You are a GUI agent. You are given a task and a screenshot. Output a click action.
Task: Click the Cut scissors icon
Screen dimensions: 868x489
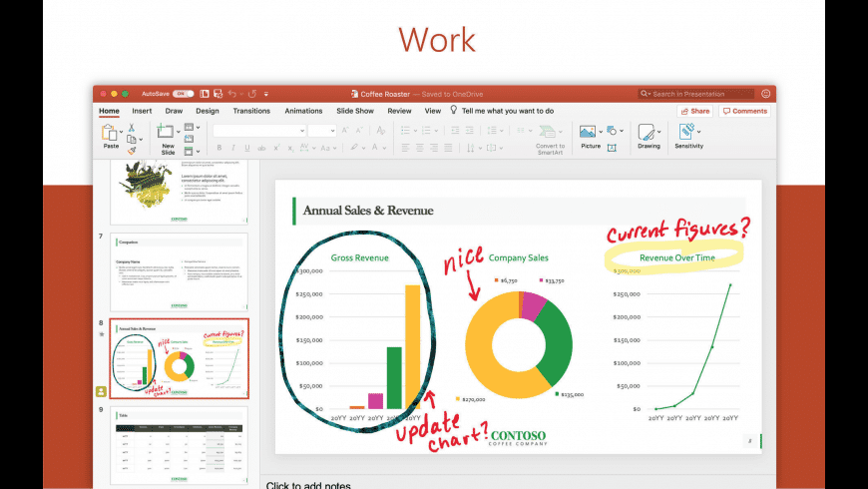[x=132, y=128]
